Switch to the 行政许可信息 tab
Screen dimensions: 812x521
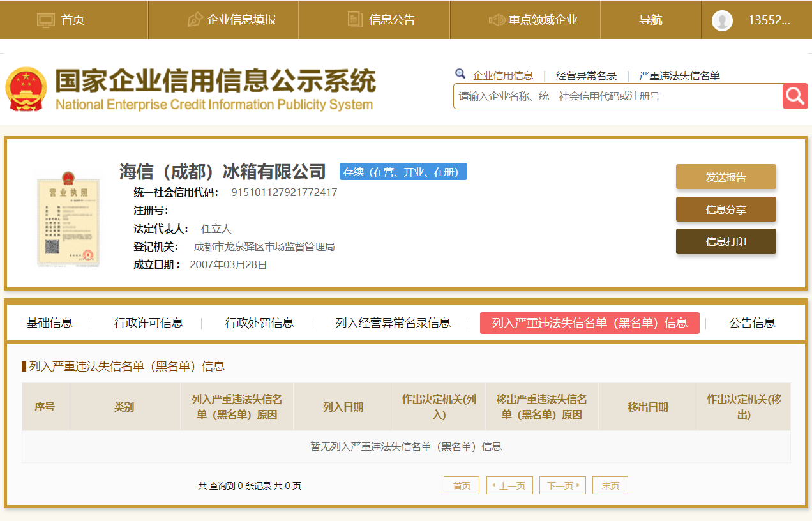pyautogui.click(x=149, y=323)
